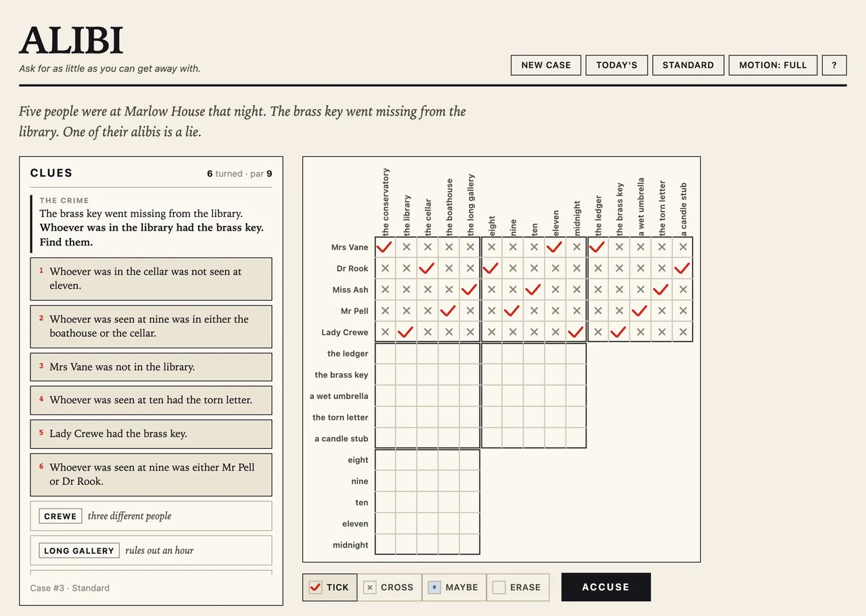Click clue 1 about the cellar
866x616 pixels.
tap(151, 279)
